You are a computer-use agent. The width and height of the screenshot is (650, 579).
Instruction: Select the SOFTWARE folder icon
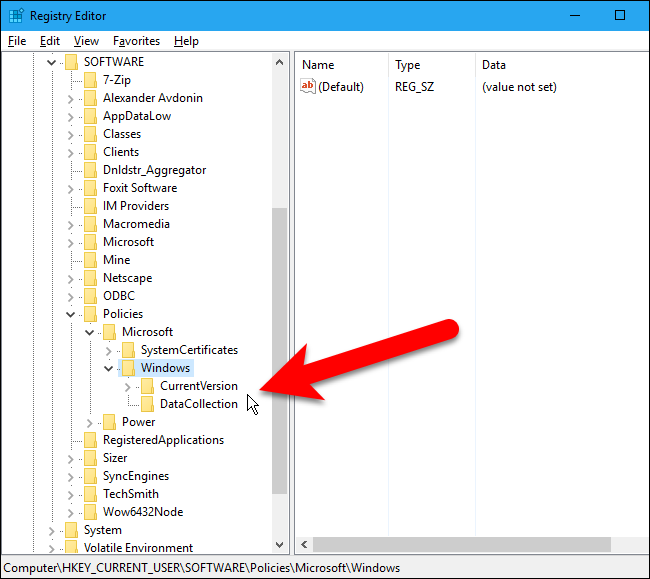click(71, 62)
